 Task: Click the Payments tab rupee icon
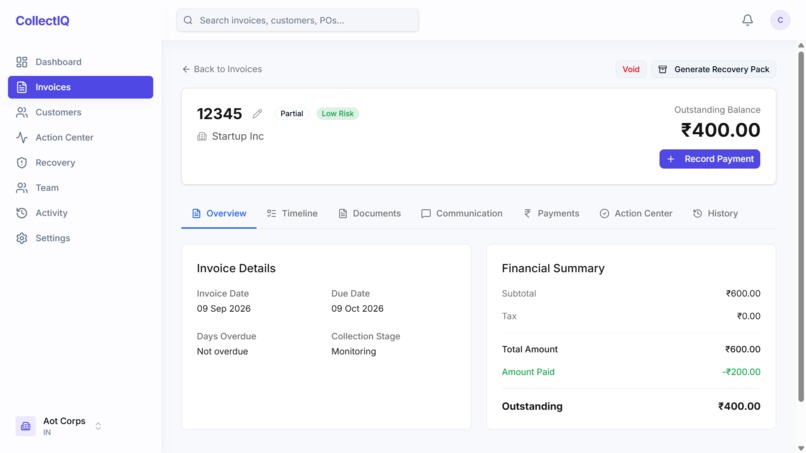[x=527, y=213]
